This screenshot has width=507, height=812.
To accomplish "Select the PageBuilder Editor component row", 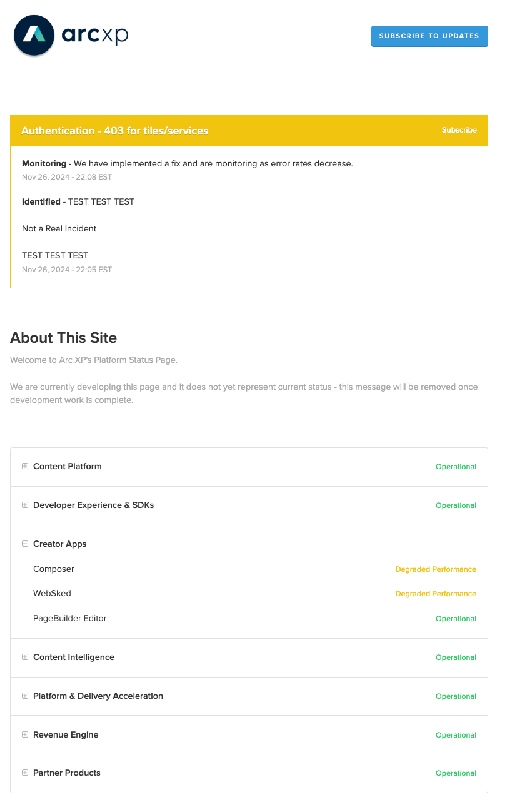I will [x=249, y=618].
